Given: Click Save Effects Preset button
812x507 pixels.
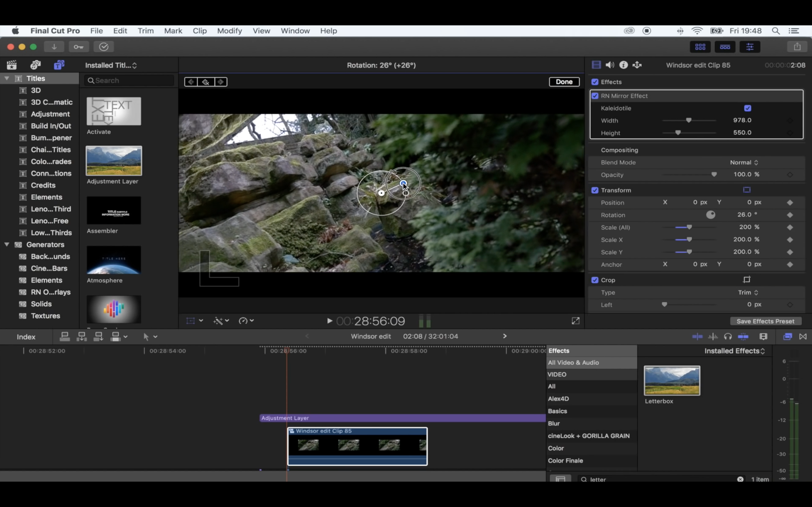Looking at the screenshot, I should 765,321.
